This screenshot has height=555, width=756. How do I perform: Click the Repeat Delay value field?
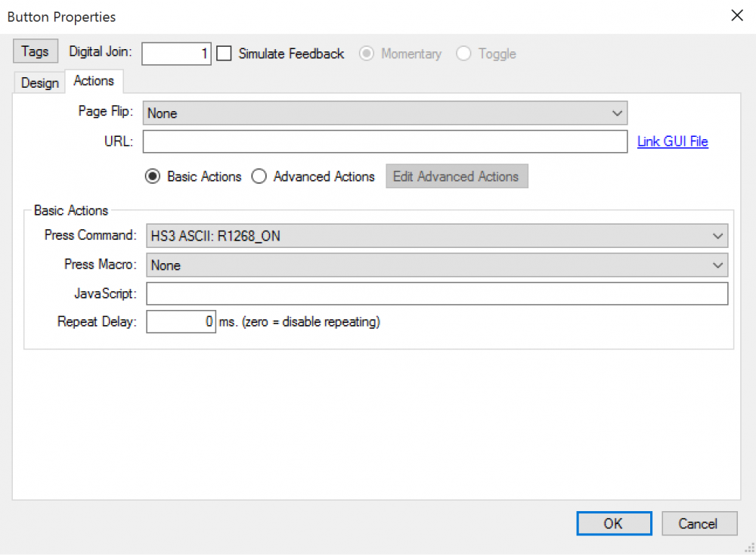pos(181,322)
